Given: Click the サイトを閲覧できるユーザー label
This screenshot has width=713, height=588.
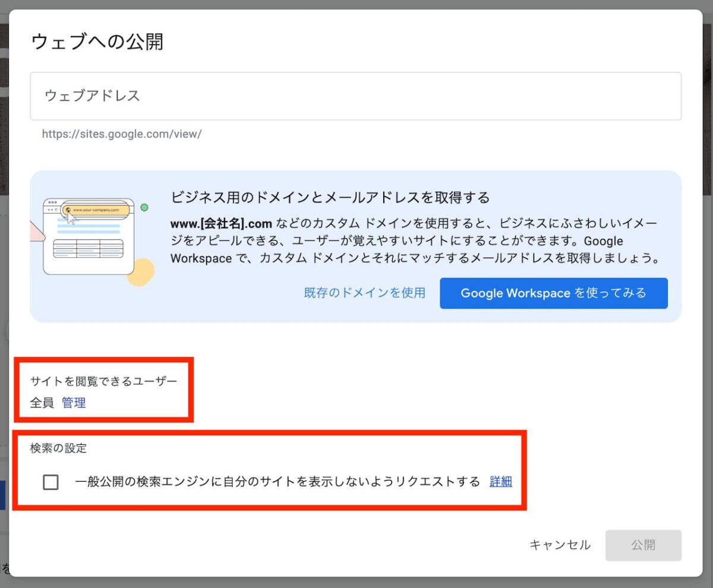Looking at the screenshot, I should (103, 381).
